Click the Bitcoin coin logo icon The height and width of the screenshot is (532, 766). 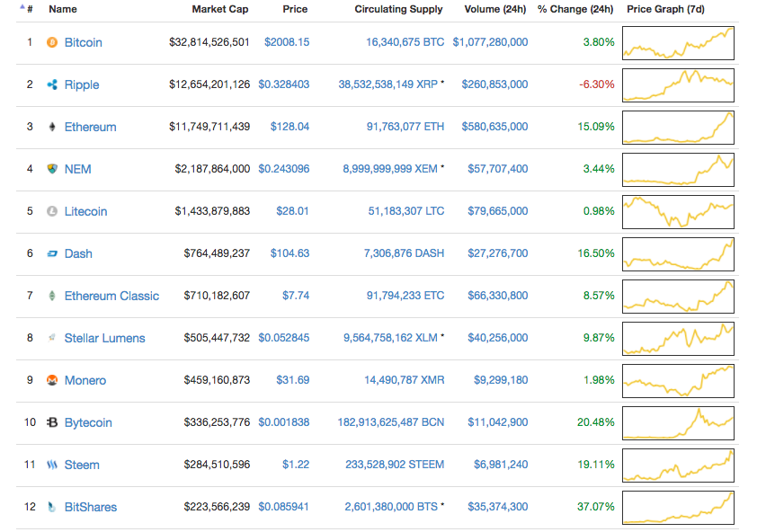coord(52,42)
